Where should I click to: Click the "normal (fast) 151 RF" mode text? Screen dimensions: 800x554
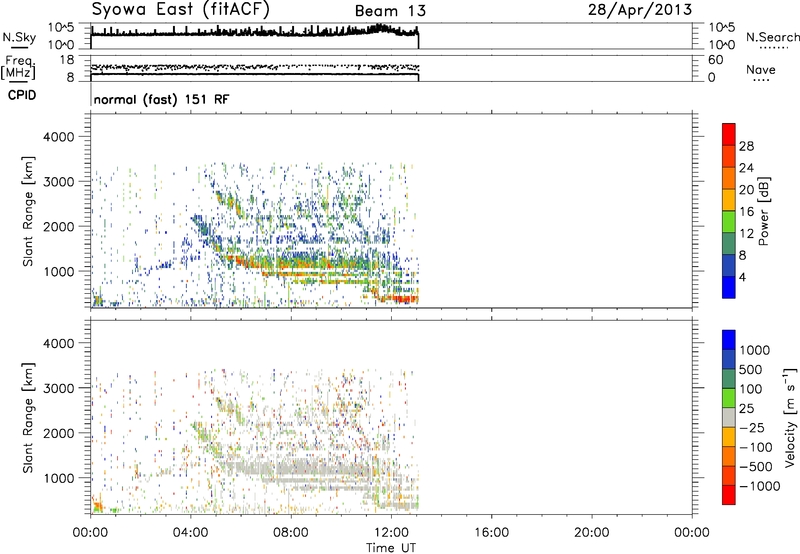161,99
